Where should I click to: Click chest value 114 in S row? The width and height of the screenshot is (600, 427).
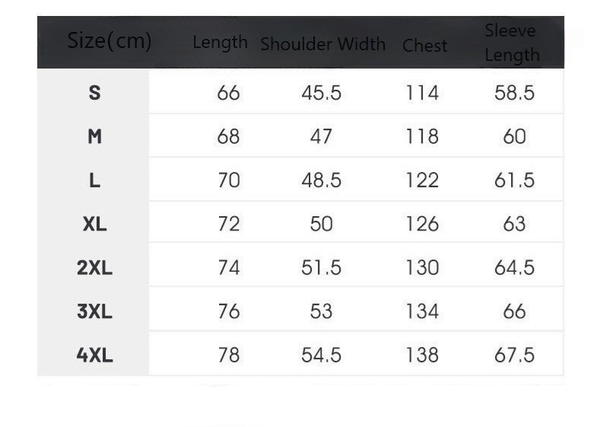[x=422, y=93]
